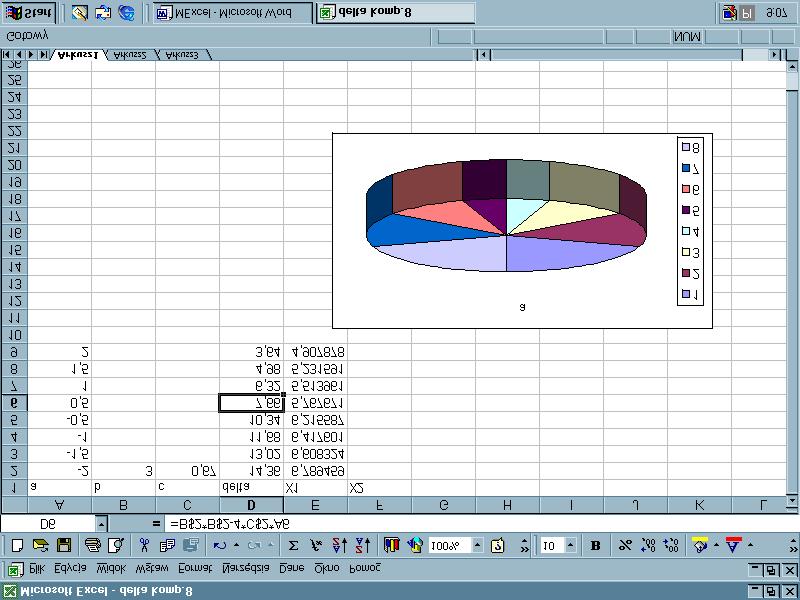The height and width of the screenshot is (600, 800).
Task: Click the Office Assistant help icon
Action: point(497,545)
